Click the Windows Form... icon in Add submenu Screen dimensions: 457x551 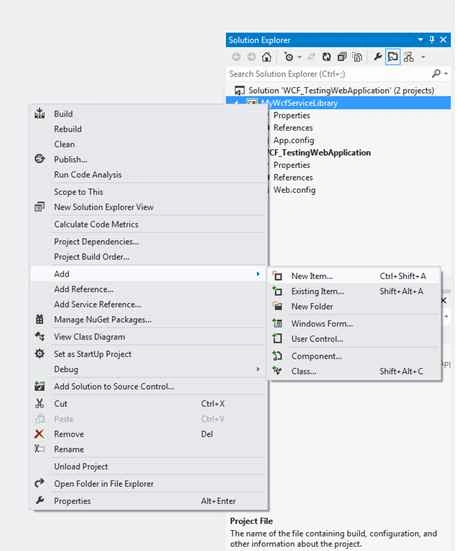click(x=278, y=323)
